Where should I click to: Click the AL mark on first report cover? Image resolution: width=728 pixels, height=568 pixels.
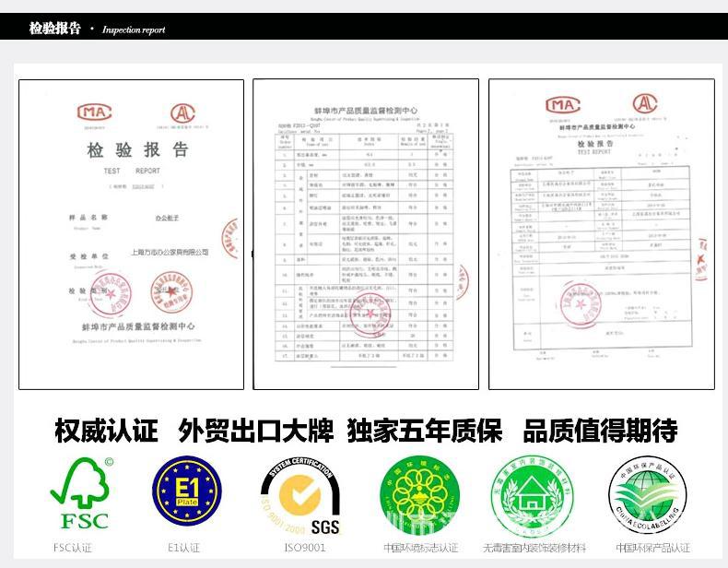click(x=182, y=113)
